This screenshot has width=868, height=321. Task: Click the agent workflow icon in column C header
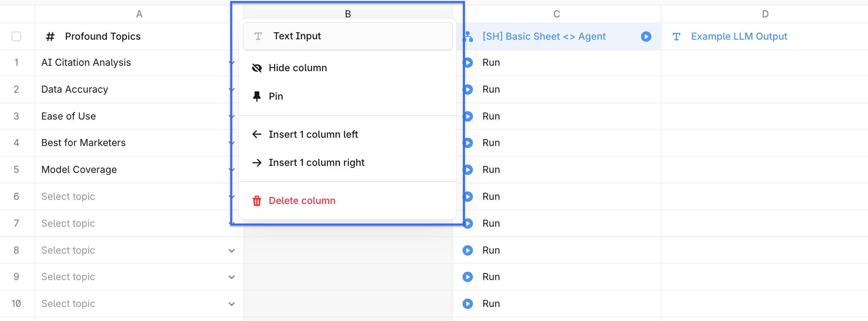pyautogui.click(x=468, y=37)
